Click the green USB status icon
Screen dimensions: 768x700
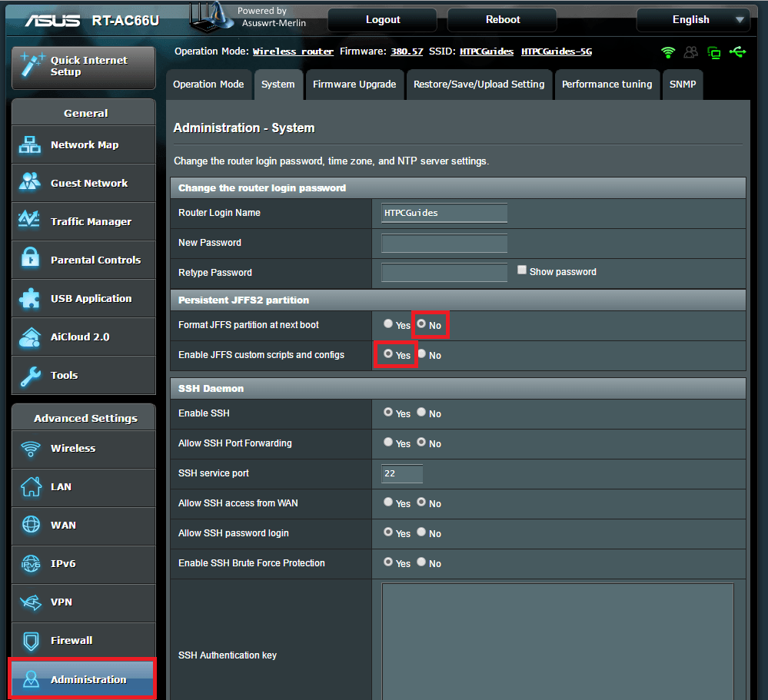738,52
